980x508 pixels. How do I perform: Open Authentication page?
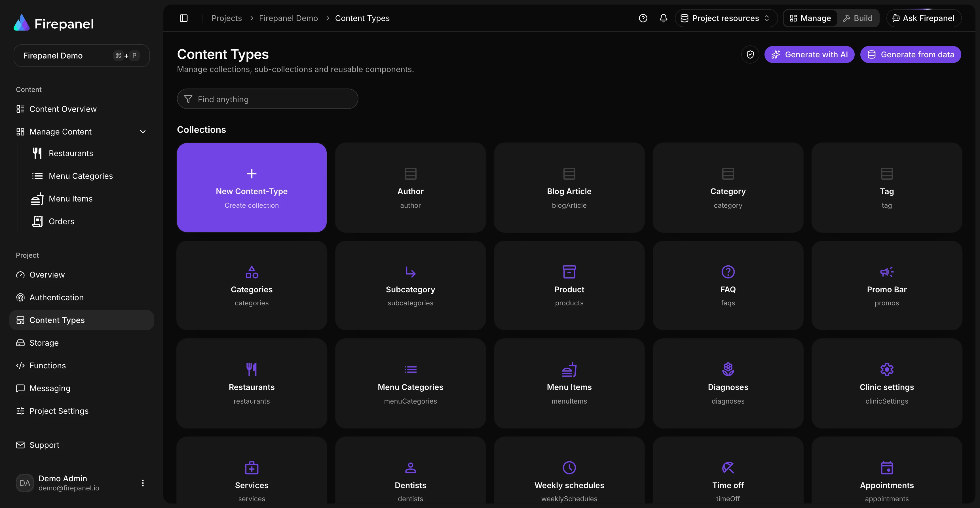81,297
